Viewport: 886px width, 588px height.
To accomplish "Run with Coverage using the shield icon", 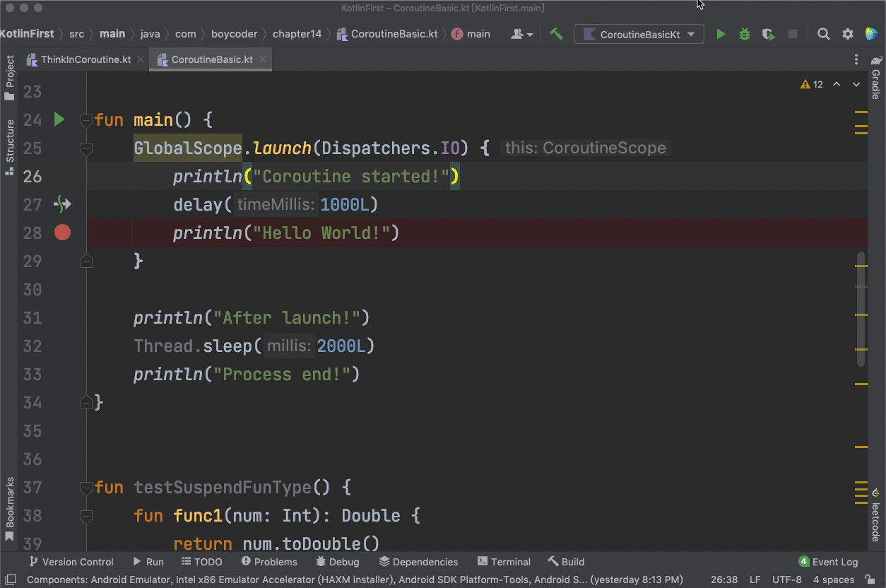I will (768, 34).
